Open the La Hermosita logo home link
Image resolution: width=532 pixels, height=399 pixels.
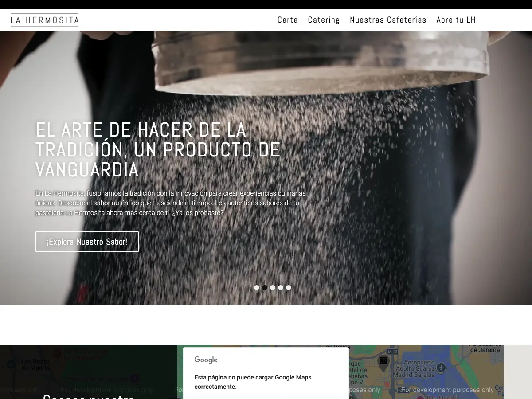[x=45, y=20]
